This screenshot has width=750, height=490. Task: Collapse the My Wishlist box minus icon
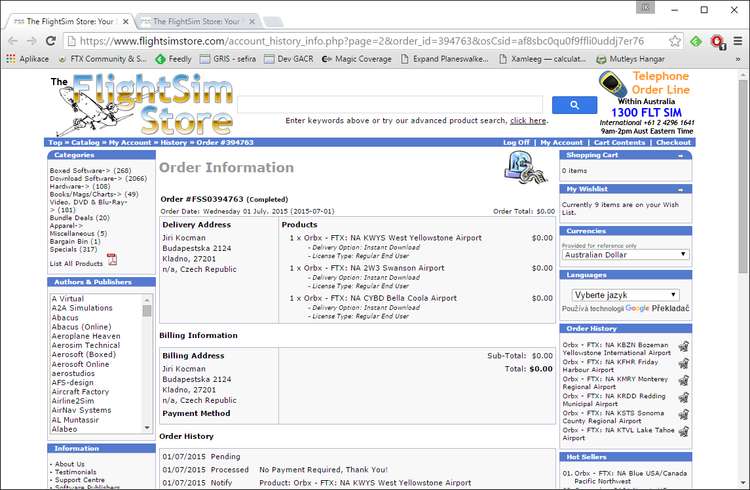click(680, 189)
